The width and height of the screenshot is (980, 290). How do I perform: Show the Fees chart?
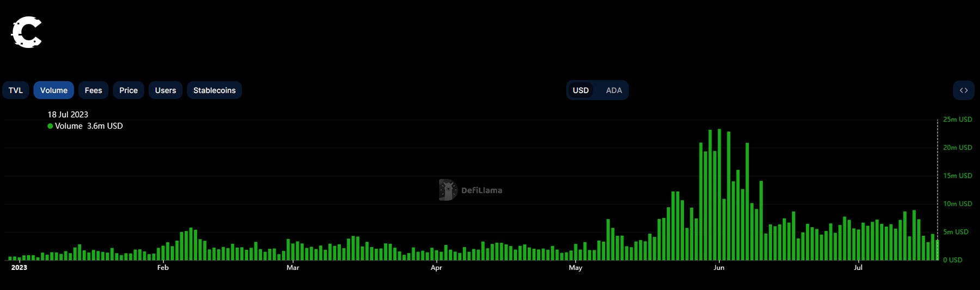pyautogui.click(x=93, y=90)
